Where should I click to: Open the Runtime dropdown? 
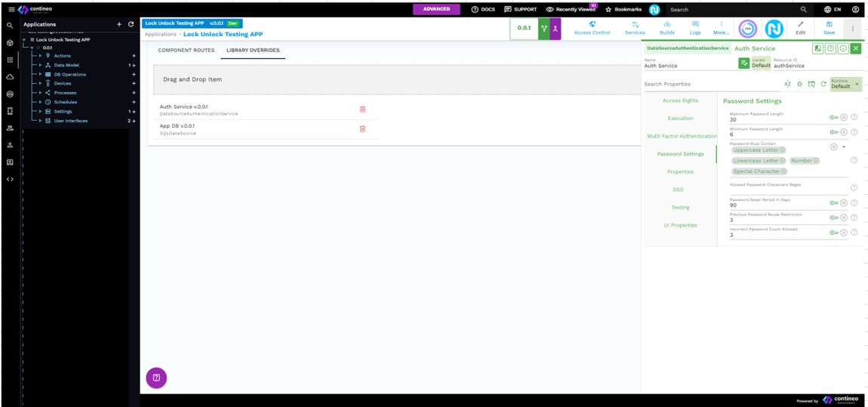(845, 84)
